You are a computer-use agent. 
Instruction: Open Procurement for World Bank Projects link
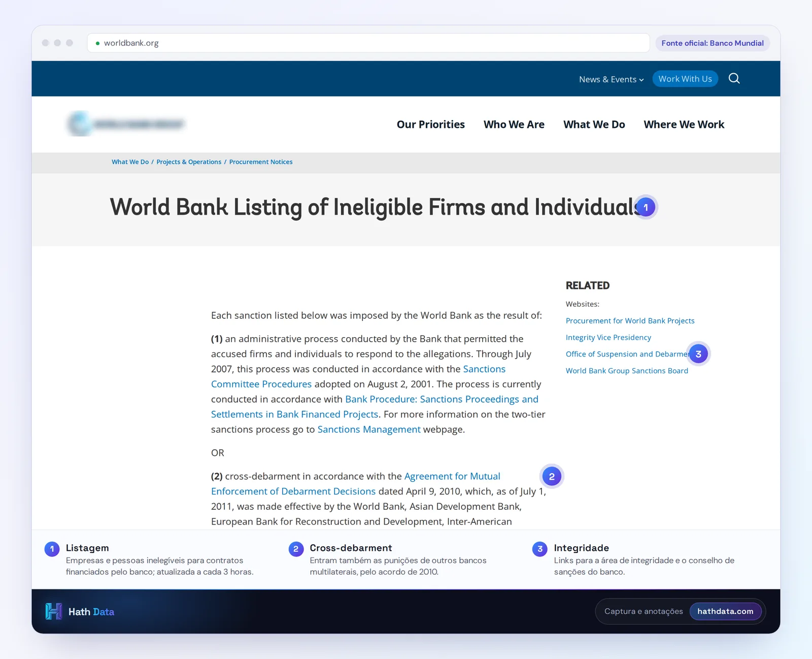630,321
